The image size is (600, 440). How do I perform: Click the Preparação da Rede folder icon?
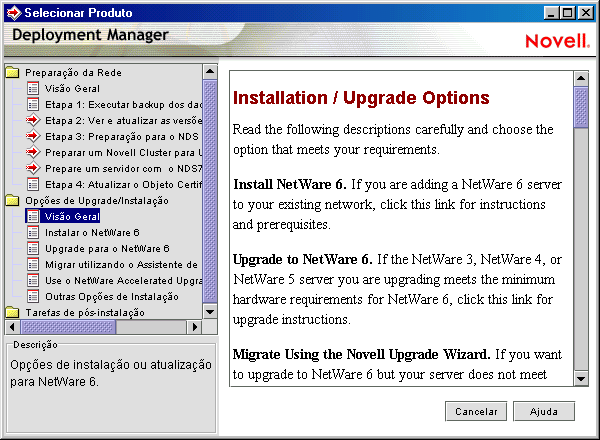coord(13,72)
